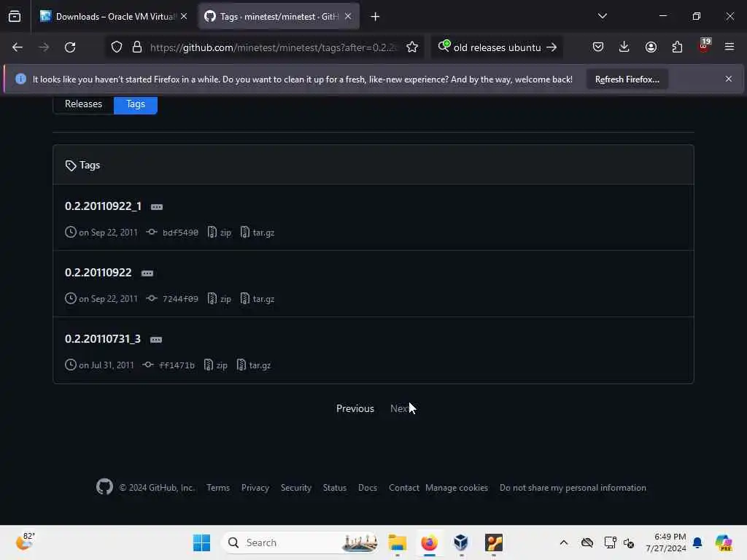Click Manage cookies in the footer
Image resolution: width=747 pixels, height=560 pixels.
coord(457,488)
